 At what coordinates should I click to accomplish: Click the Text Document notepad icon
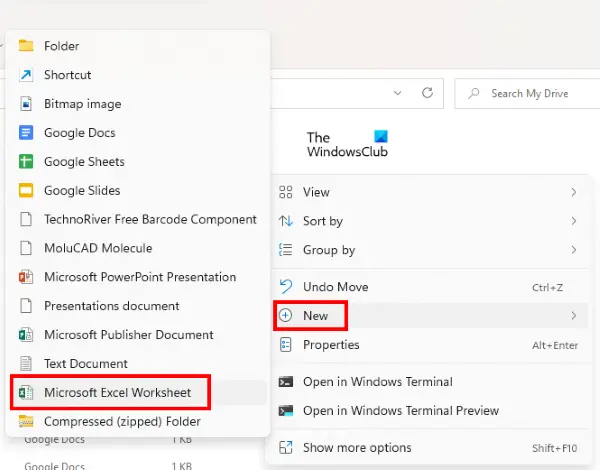(26, 364)
